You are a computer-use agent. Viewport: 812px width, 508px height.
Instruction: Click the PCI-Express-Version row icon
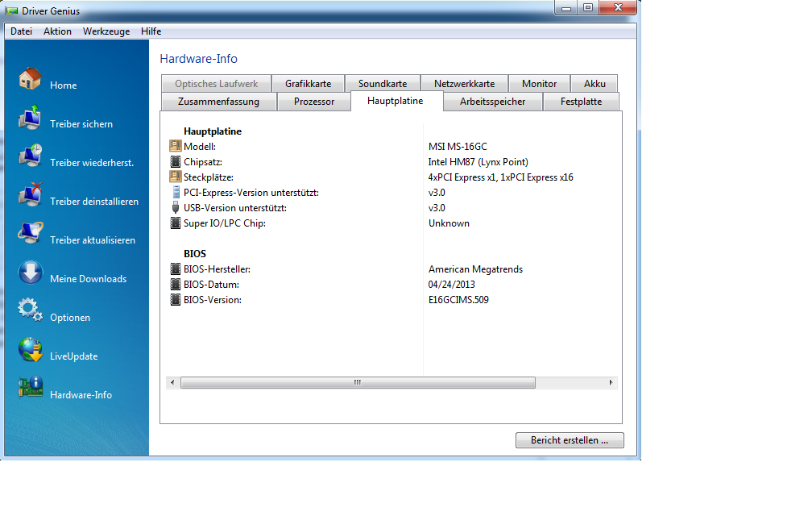(176, 192)
